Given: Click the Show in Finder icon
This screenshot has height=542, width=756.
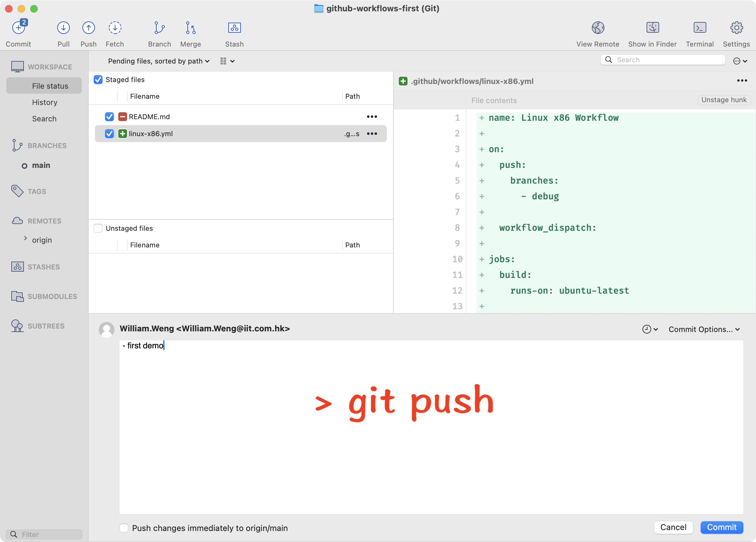Looking at the screenshot, I should (x=652, y=28).
